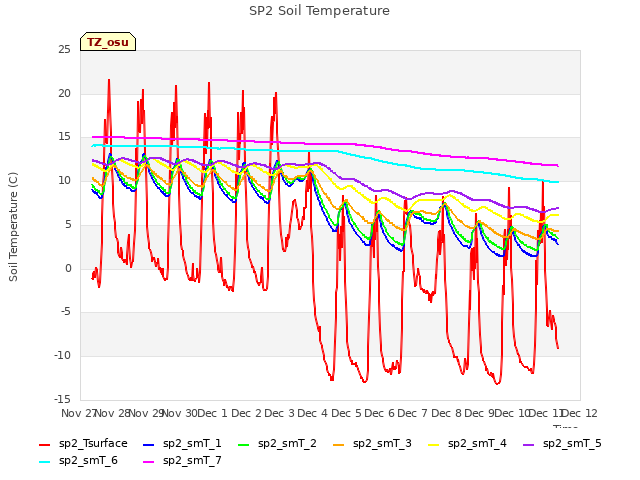Click the Dec 6 x-axis tick label
This screenshot has width=640, height=480.
point(380,413)
